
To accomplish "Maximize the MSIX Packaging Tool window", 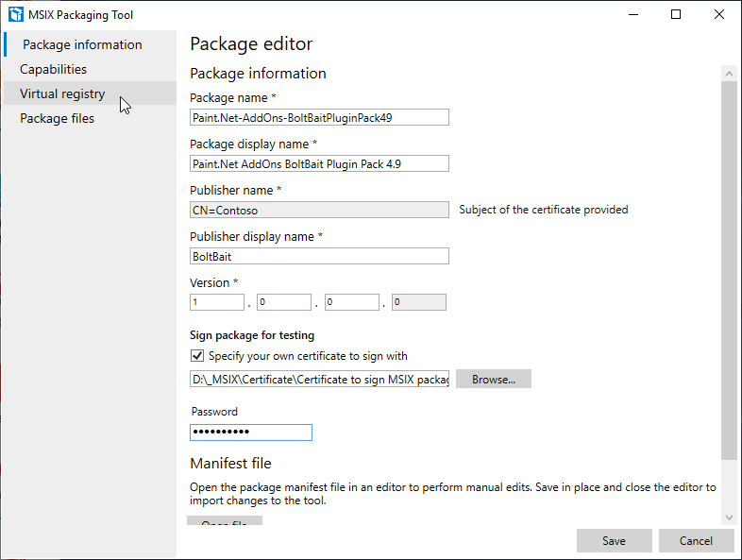I will 676,14.
